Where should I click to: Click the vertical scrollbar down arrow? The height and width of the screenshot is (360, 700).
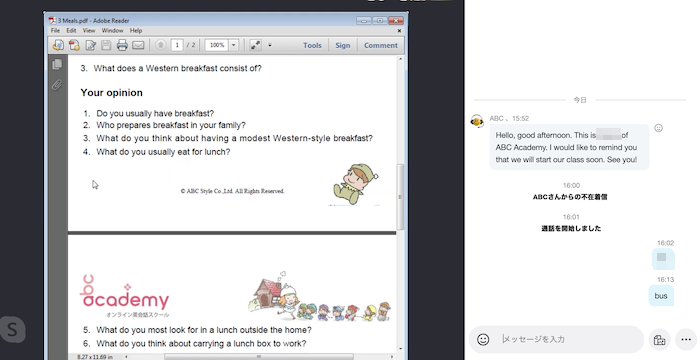pos(400,349)
